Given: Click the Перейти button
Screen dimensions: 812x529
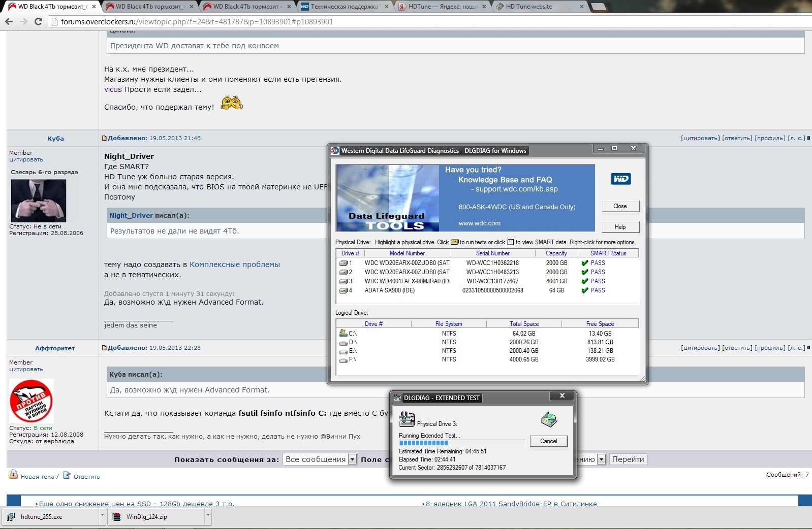Looking at the screenshot, I should pyautogui.click(x=628, y=459).
